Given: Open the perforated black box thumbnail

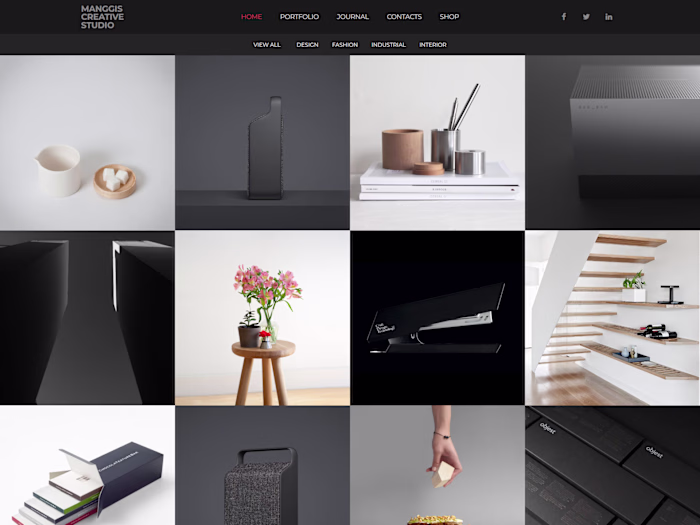Looking at the screenshot, I should [x=612, y=142].
